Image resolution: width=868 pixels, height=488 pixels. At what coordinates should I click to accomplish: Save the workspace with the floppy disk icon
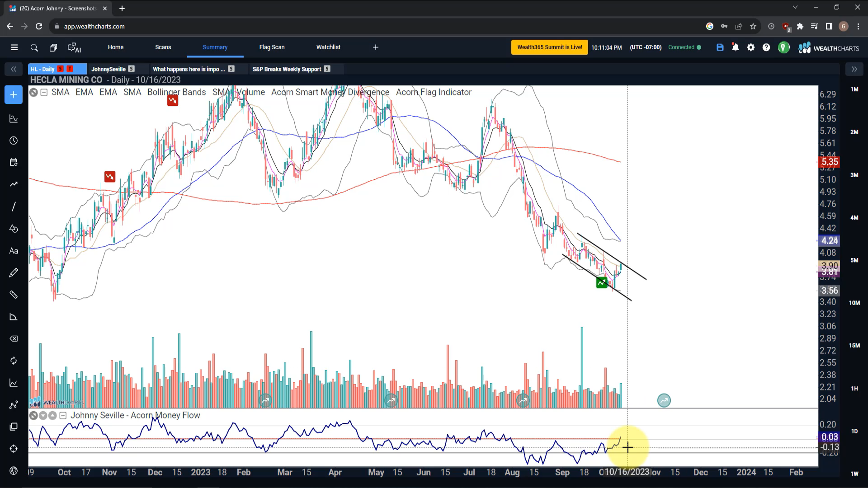[x=720, y=47]
